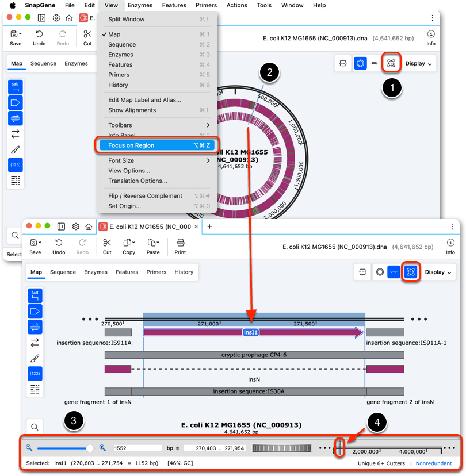
Task: Click settings gear in front window
Action: point(75,227)
